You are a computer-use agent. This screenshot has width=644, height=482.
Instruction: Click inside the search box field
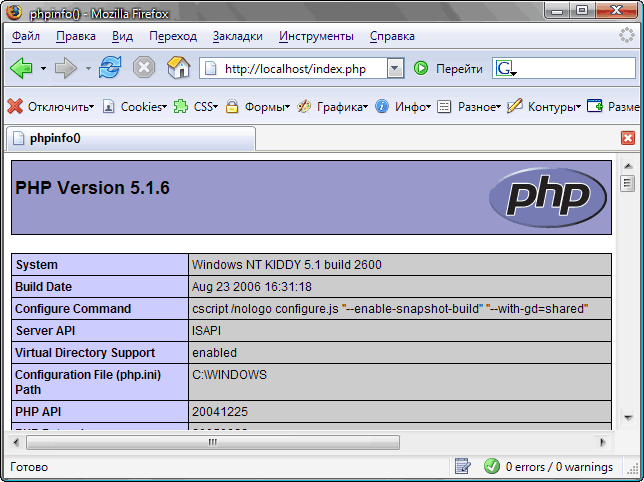(x=575, y=68)
